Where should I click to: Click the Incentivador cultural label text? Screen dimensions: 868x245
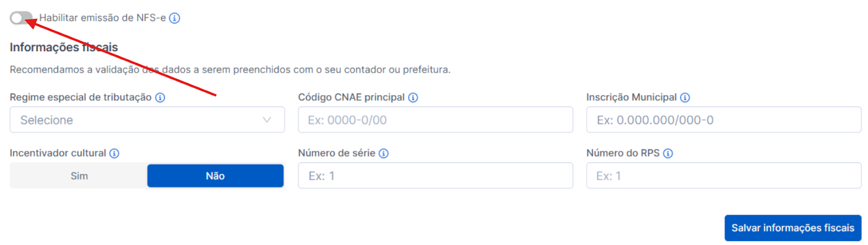tap(58, 153)
